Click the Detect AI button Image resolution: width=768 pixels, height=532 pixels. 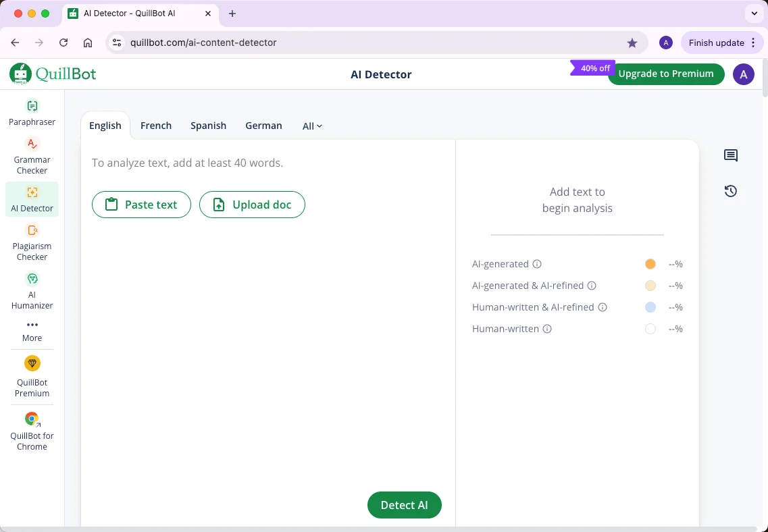coord(405,505)
